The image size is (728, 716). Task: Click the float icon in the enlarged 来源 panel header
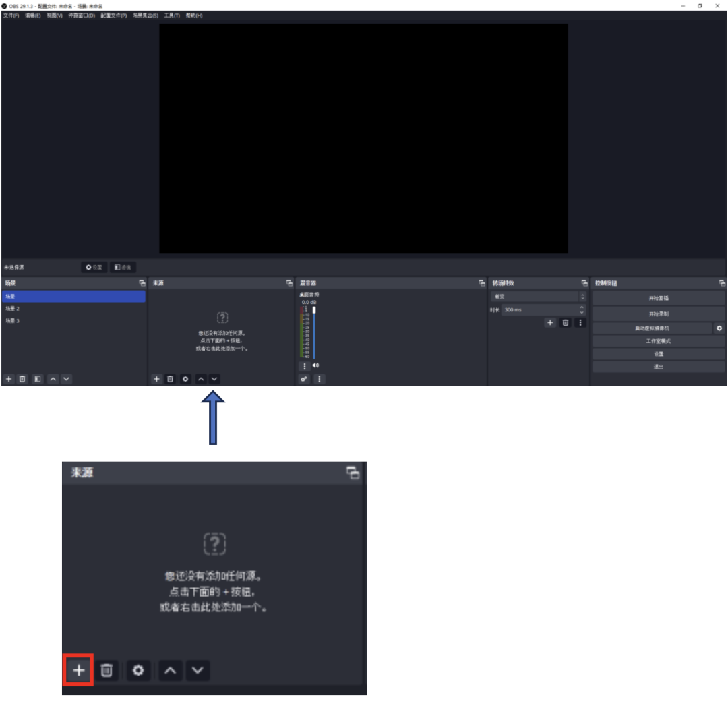[353, 473]
